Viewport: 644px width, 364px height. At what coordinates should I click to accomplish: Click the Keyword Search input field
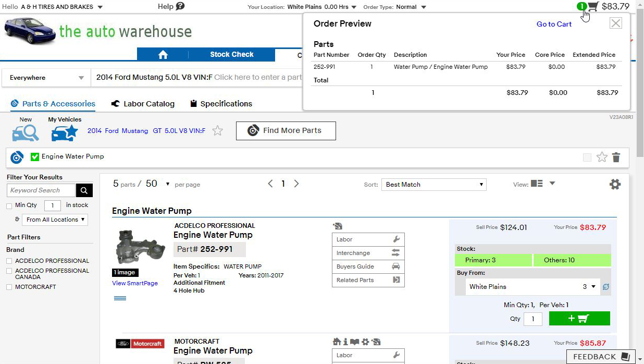tap(41, 190)
